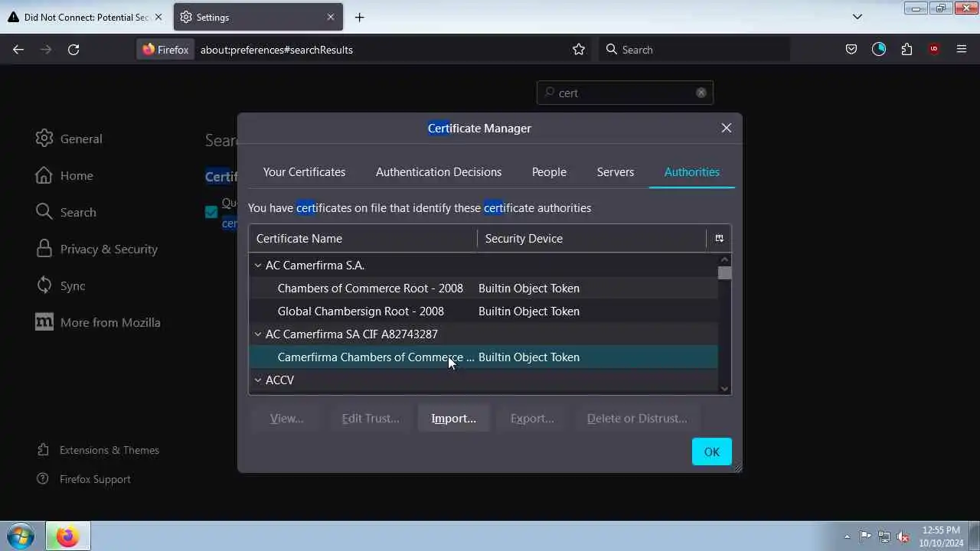The image size is (980, 551).
Task: Click the Firefox identity box in address bar
Action: (165, 50)
